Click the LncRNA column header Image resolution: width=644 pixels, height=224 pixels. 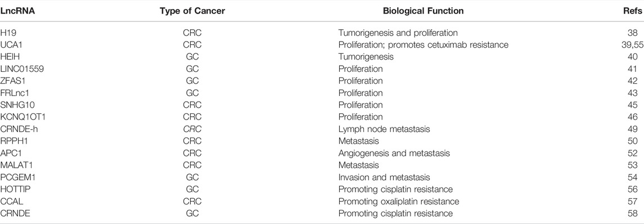point(17,11)
